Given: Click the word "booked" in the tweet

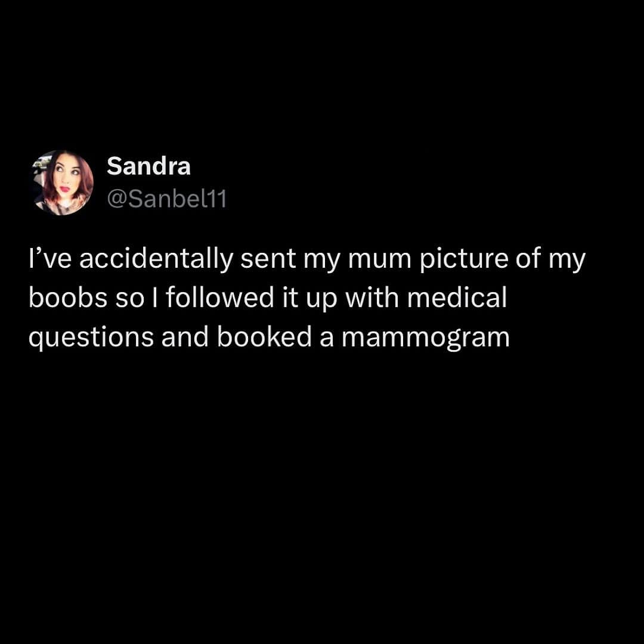Looking at the screenshot, I should point(264,337).
